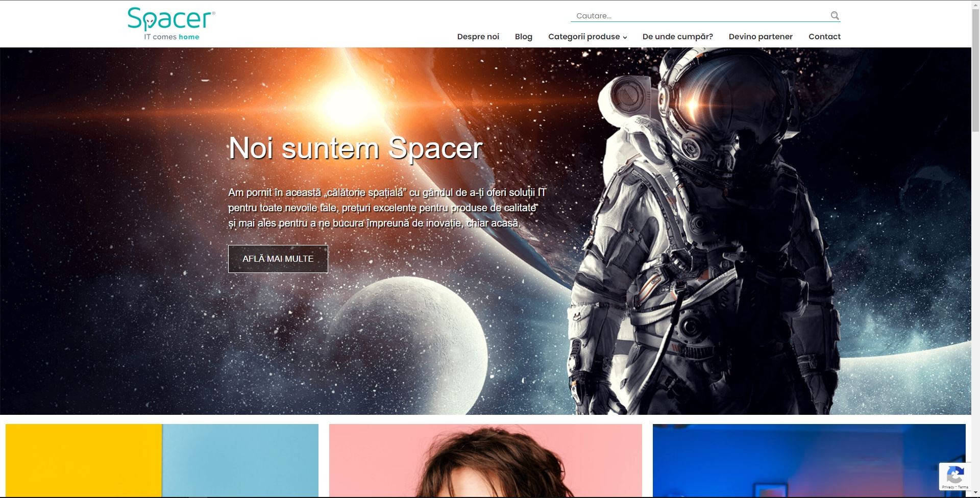Screen dimensions: 980x498
Task: Click the scrollbar up arrow
Action: (975, 4)
